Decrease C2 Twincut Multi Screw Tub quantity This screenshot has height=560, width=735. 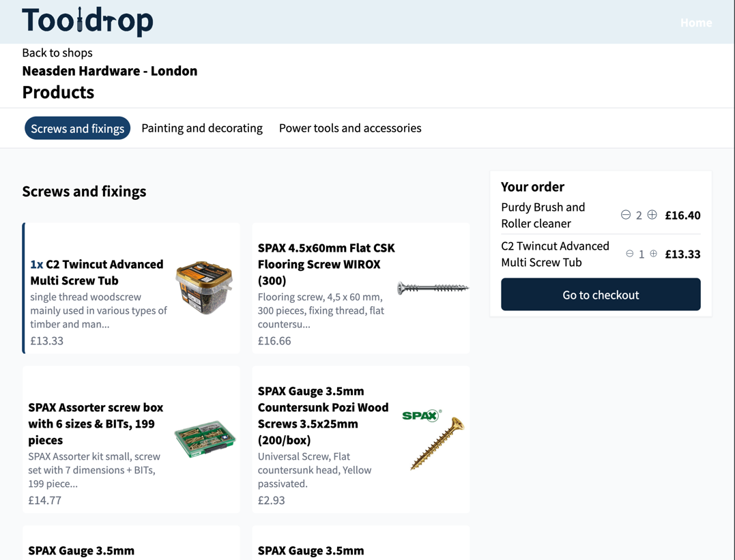(629, 254)
